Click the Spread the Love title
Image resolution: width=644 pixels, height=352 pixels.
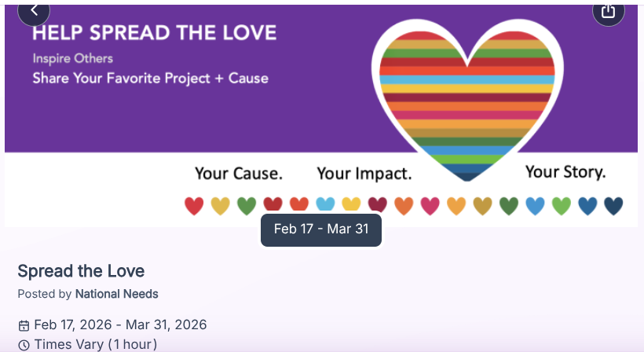tap(81, 272)
